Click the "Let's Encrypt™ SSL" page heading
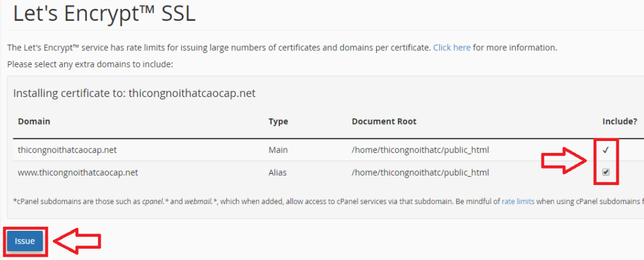 tap(104, 14)
